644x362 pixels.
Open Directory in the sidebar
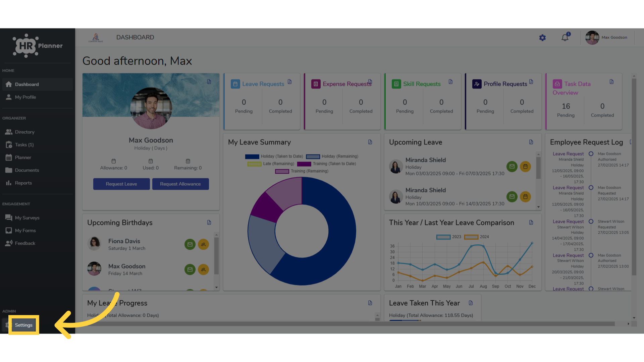point(37,132)
